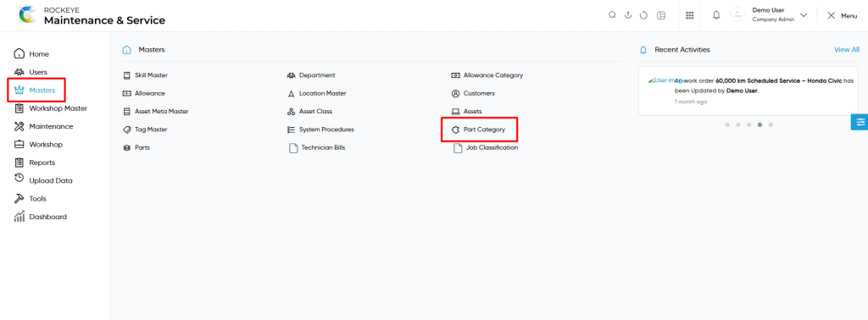868x320 pixels.
Task: Click the Rockeye logo icon
Action: pos(26,15)
